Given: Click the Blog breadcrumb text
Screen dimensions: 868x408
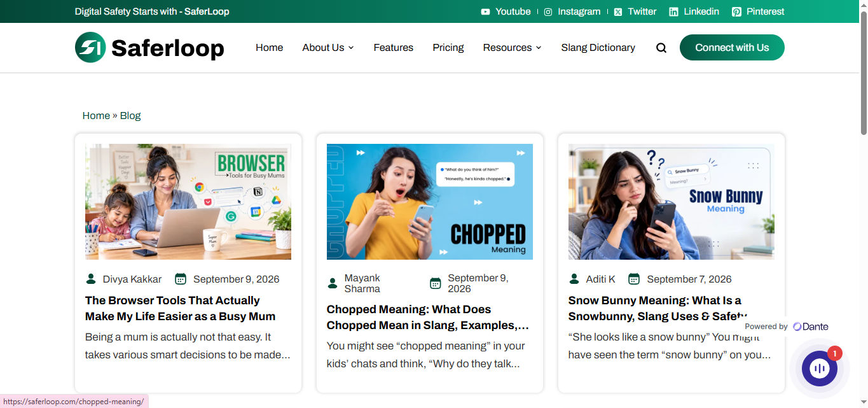Looking at the screenshot, I should point(130,115).
